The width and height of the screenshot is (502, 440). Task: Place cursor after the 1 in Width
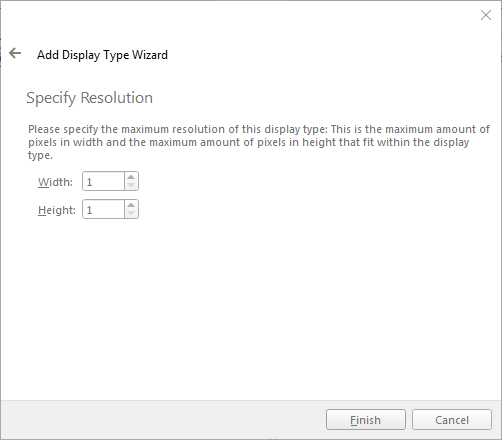pos(93,182)
